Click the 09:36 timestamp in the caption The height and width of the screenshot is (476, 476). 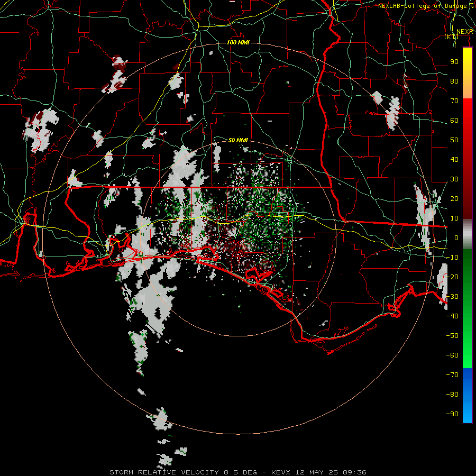pos(354,472)
